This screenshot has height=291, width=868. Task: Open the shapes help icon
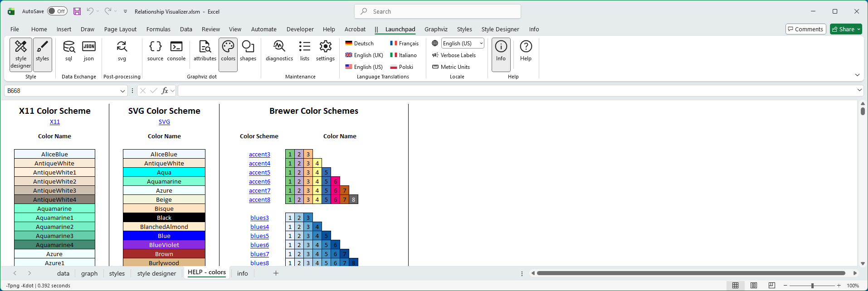point(248,51)
